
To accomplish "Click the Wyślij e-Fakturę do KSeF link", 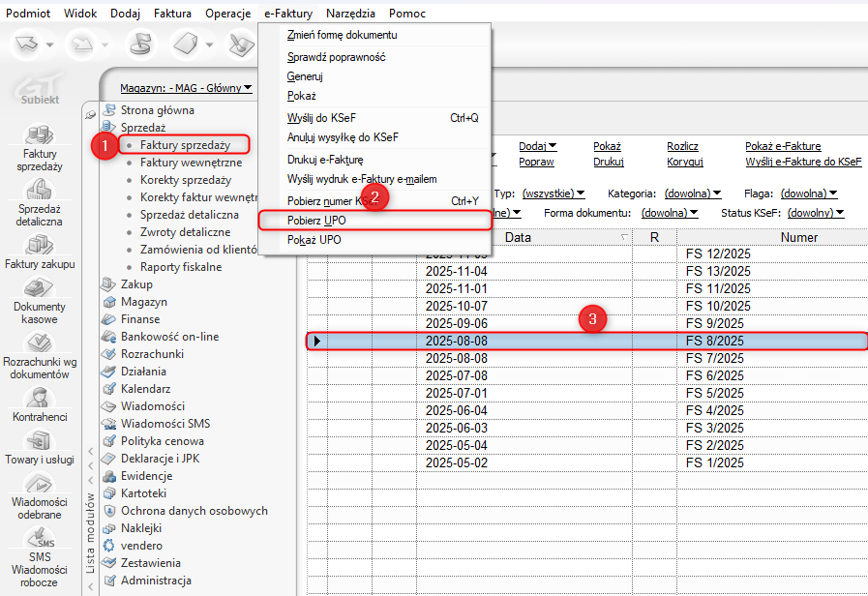I will click(x=803, y=162).
